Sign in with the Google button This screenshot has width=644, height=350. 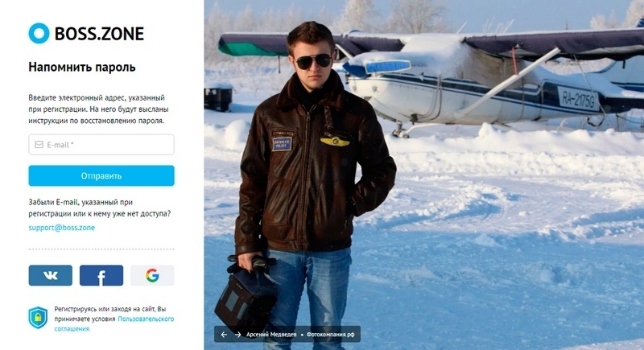pos(152,275)
